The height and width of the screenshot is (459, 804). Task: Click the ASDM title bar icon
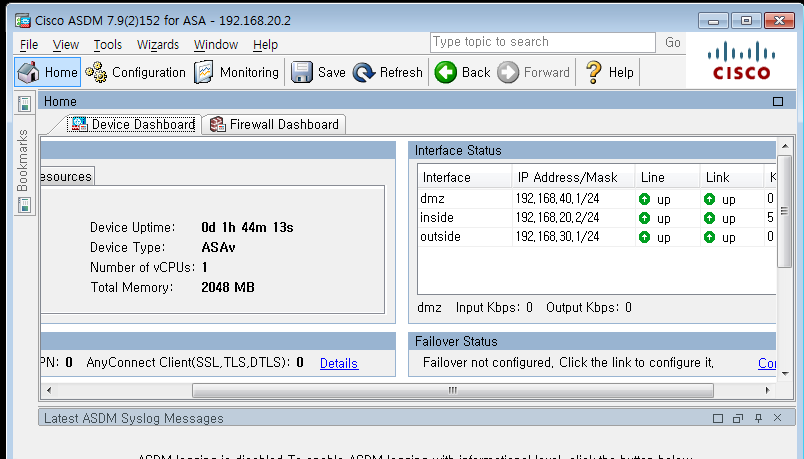[23, 21]
